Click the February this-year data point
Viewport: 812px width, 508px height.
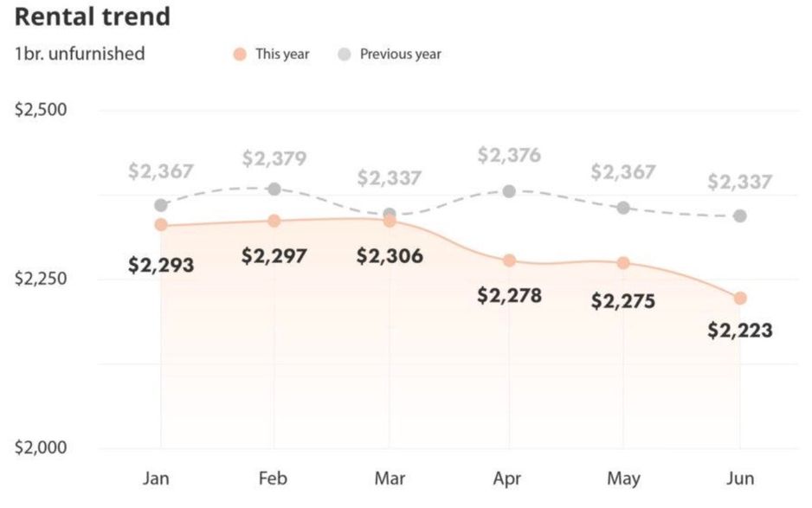(x=274, y=221)
